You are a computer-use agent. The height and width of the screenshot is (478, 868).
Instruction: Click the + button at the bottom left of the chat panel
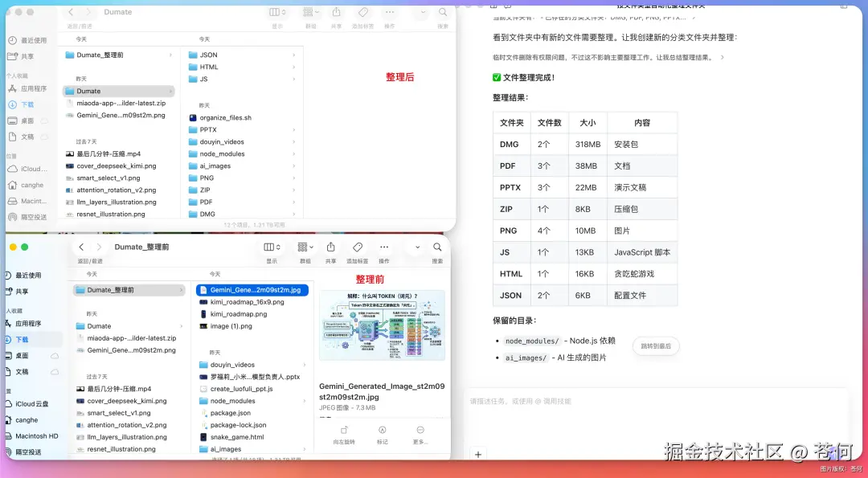pyautogui.click(x=477, y=454)
